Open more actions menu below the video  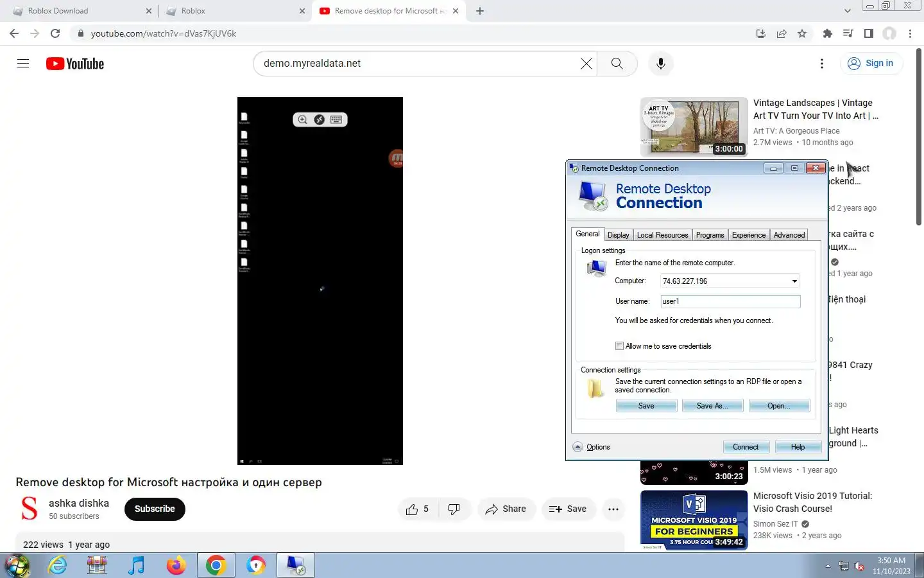pyautogui.click(x=613, y=509)
